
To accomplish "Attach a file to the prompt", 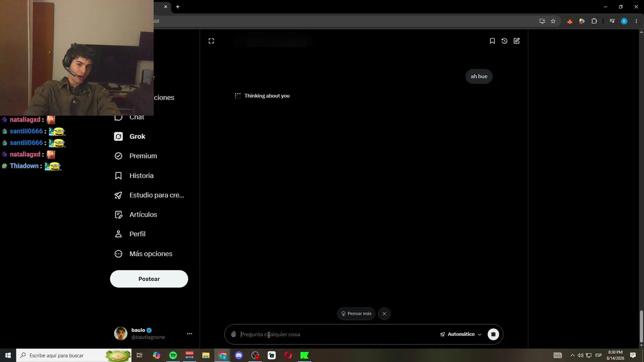I will click(233, 334).
